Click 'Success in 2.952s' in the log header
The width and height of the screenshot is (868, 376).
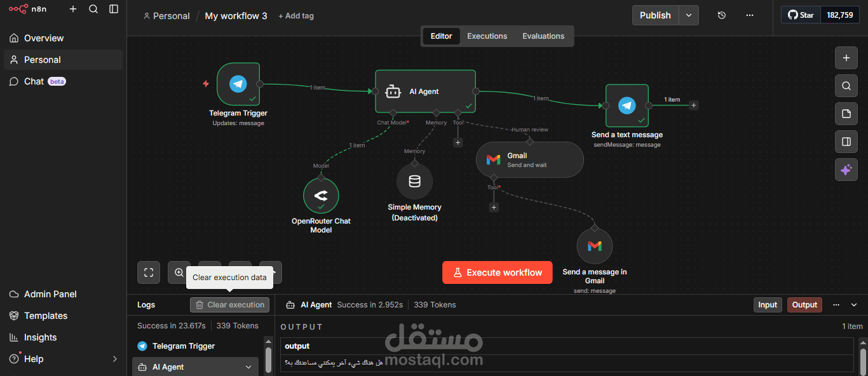point(370,305)
